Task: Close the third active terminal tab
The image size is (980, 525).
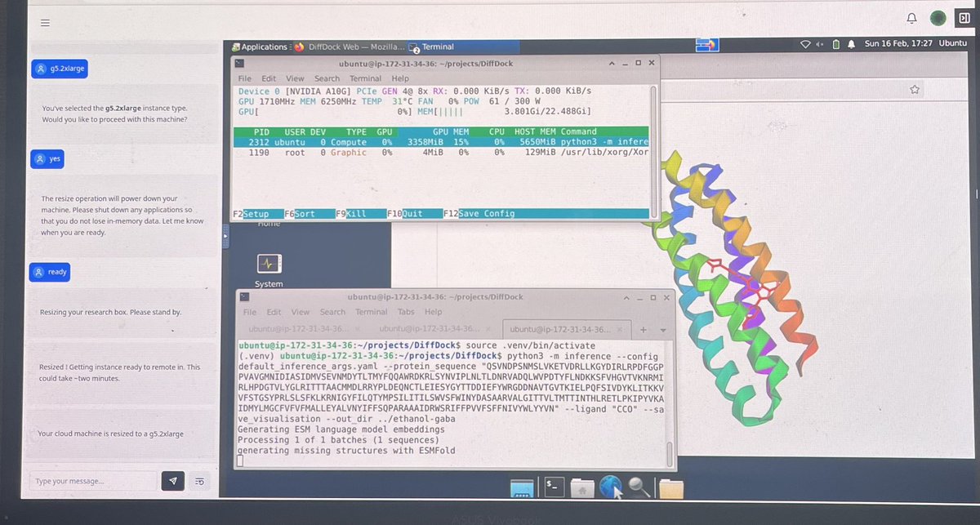Action: click(621, 330)
